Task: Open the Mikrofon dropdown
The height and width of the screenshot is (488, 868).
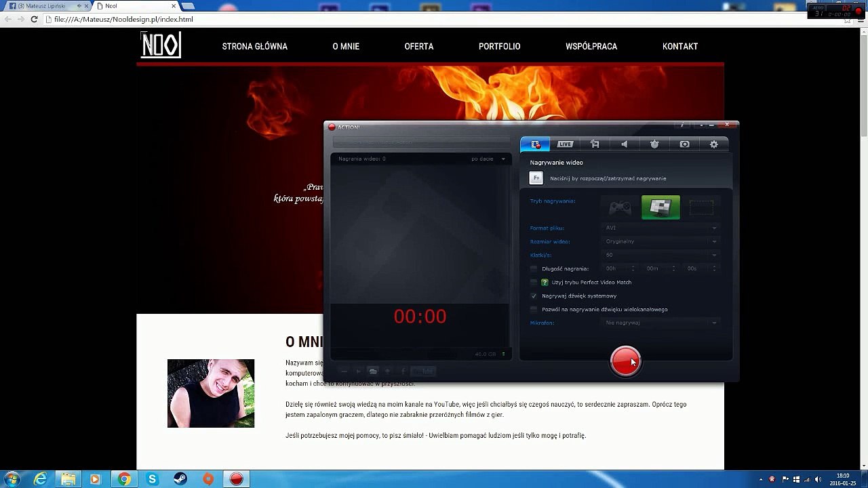Action: pos(660,323)
